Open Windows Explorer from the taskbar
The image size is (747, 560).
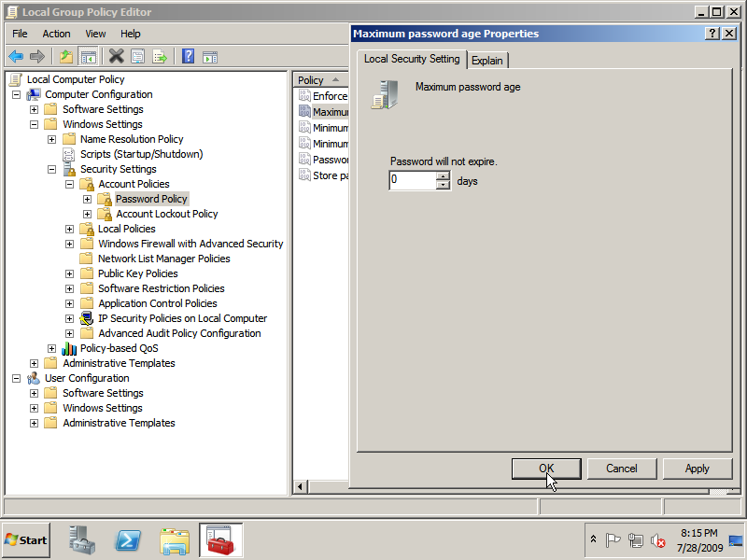pyautogui.click(x=175, y=541)
